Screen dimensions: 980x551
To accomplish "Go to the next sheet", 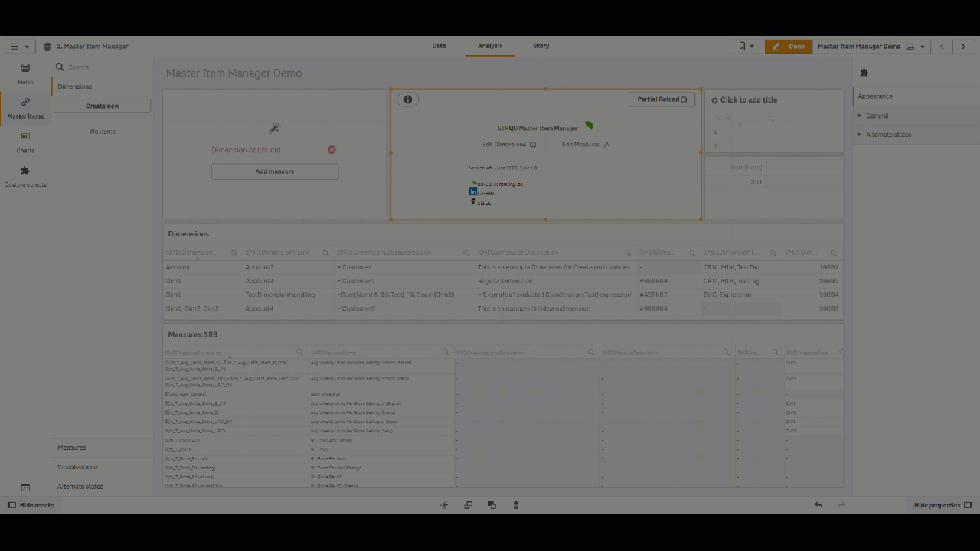I will point(964,47).
